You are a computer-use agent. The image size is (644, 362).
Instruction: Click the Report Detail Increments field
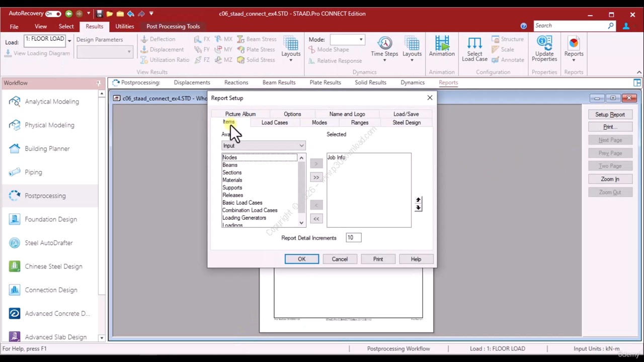(x=353, y=237)
